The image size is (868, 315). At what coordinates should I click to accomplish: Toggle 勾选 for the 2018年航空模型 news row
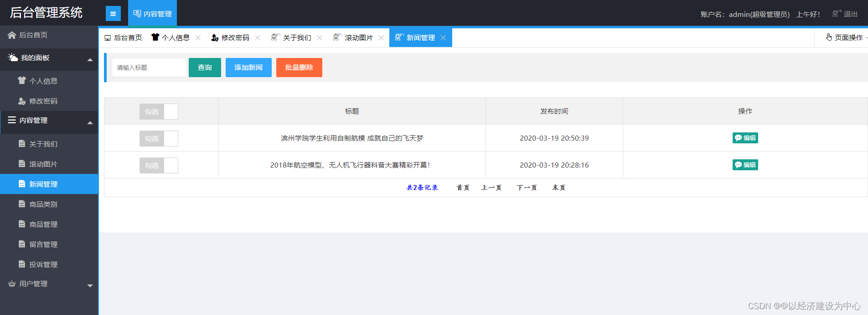(x=159, y=165)
